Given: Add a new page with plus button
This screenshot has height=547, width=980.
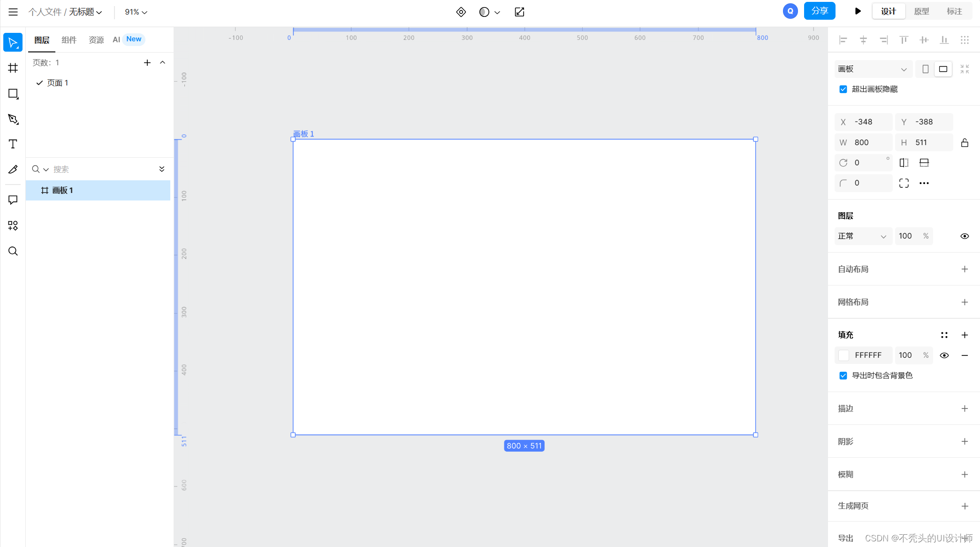Looking at the screenshot, I should coord(147,62).
